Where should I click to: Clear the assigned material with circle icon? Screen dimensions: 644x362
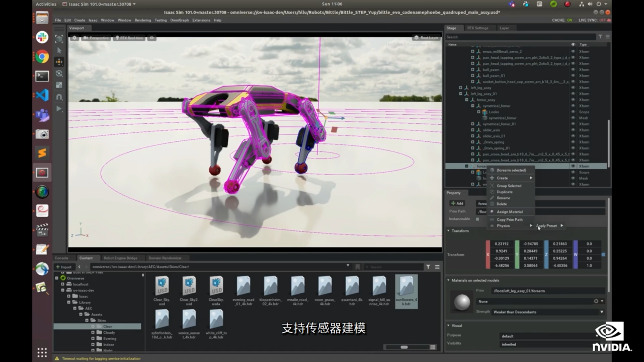[x=596, y=301]
